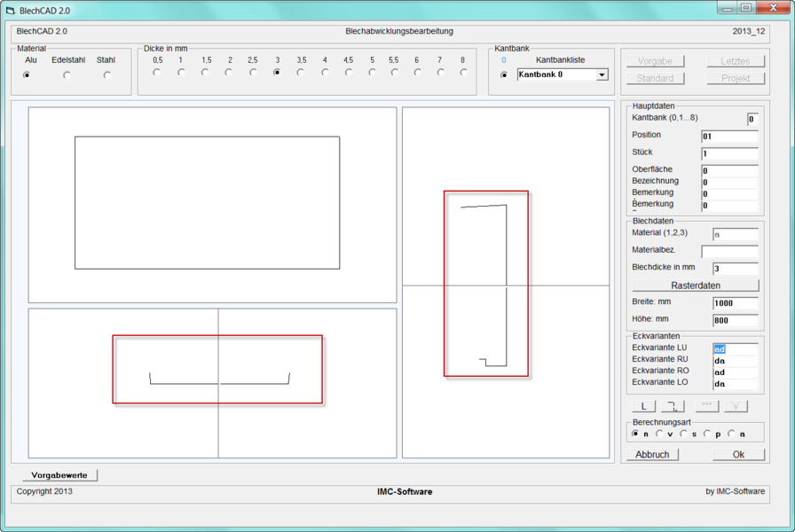Click the Projekt button
This screenshot has width=795, height=532.
click(x=736, y=79)
